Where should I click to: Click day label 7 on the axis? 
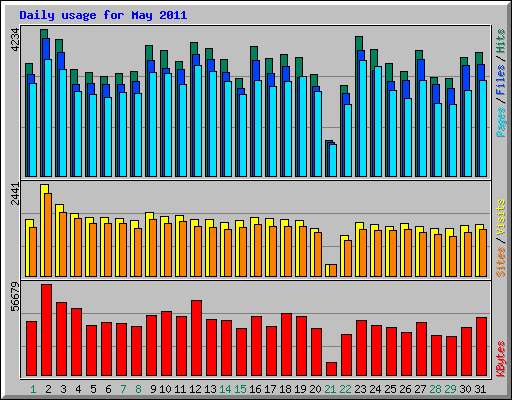(123, 389)
